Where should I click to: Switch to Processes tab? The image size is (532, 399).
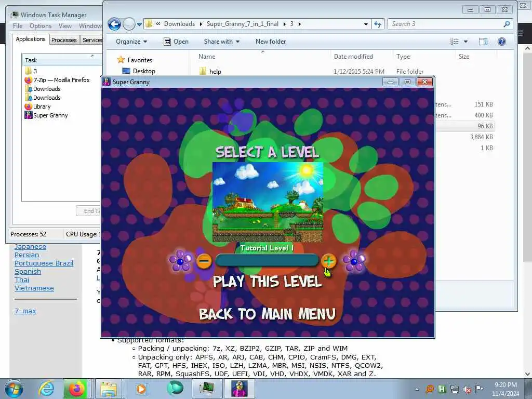tap(64, 40)
